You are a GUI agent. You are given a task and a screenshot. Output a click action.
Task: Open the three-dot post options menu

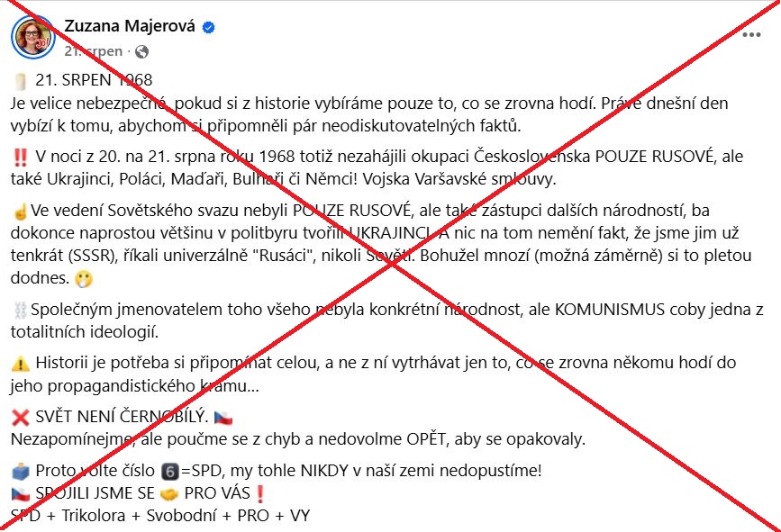(x=752, y=36)
